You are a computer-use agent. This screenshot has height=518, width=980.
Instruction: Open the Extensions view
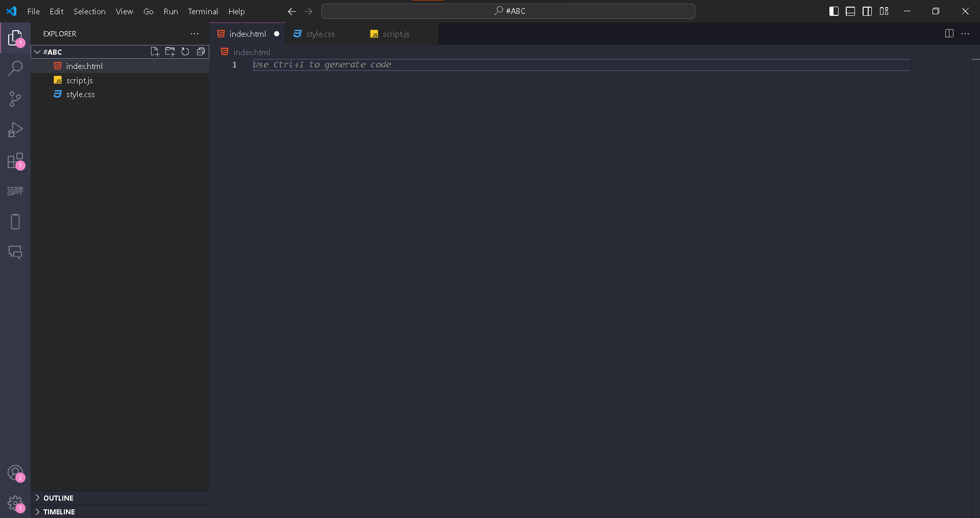(15, 160)
